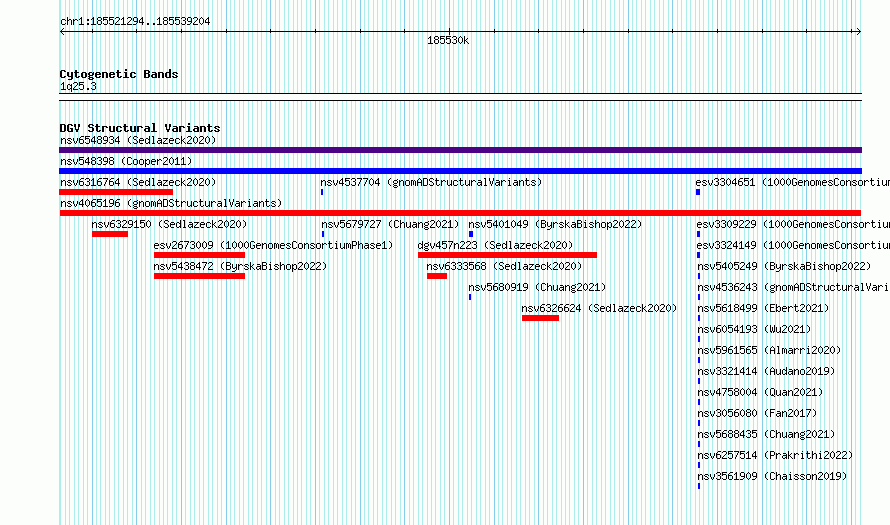Click the red bar under nsv6316764
The width and height of the screenshot is (890, 525).
tap(116, 192)
